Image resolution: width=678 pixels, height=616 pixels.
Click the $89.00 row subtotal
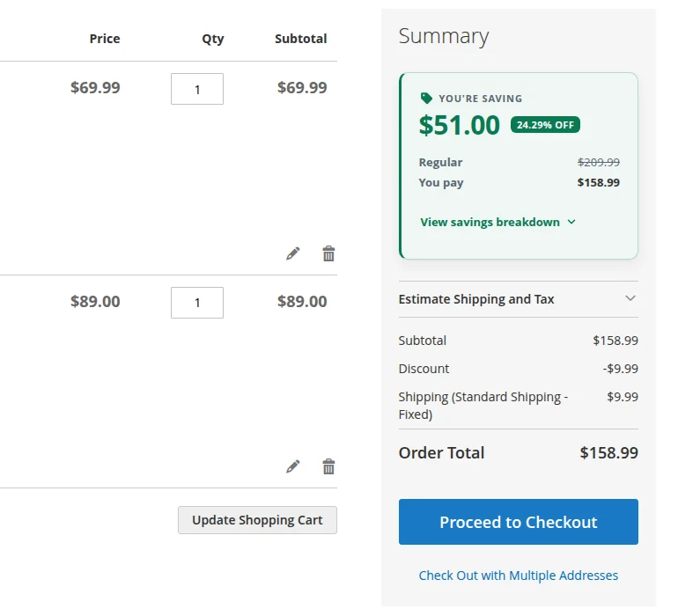pos(302,301)
